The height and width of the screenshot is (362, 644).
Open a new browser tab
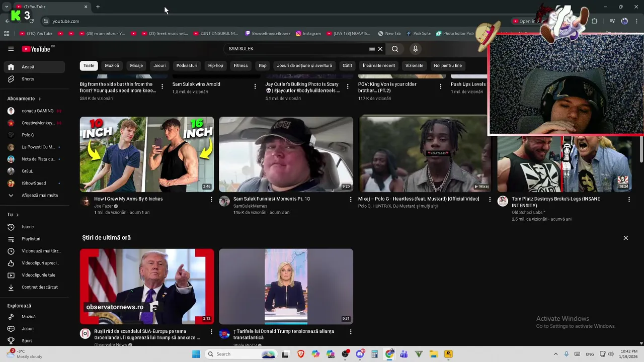pos(98,7)
